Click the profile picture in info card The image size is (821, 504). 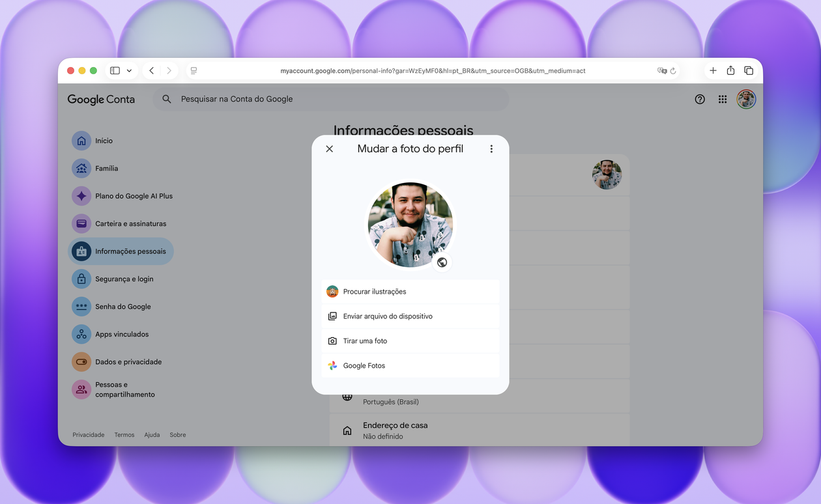pyautogui.click(x=607, y=175)
